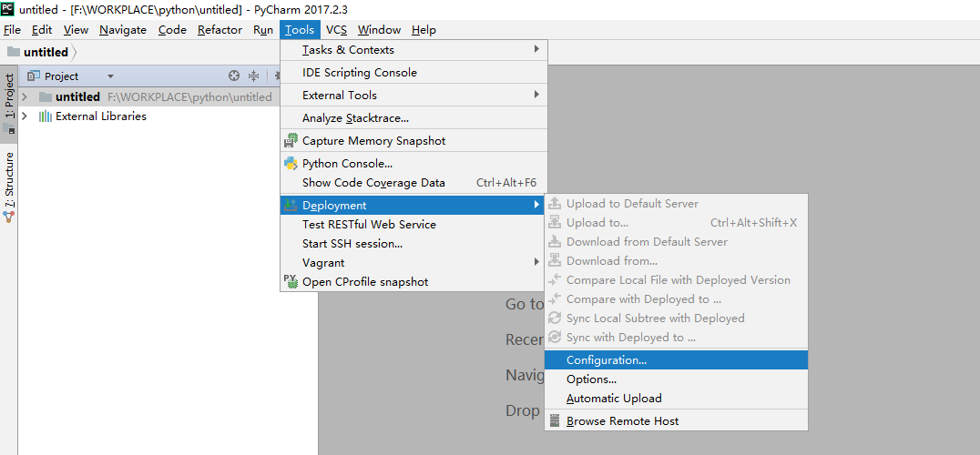Click the Capture Memory Snapshot icon
Image resolution: width=980 pixels, height=455 pixels.
tap(291, 140)
